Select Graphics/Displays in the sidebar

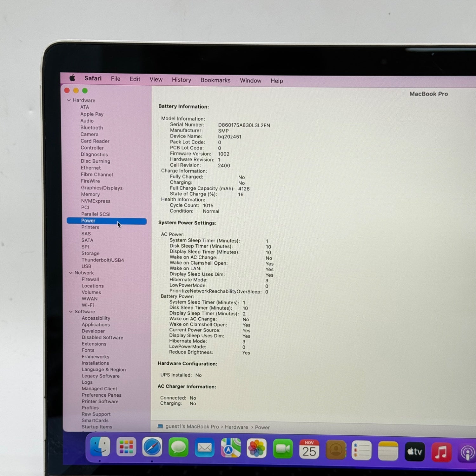[x=102, y=188]
